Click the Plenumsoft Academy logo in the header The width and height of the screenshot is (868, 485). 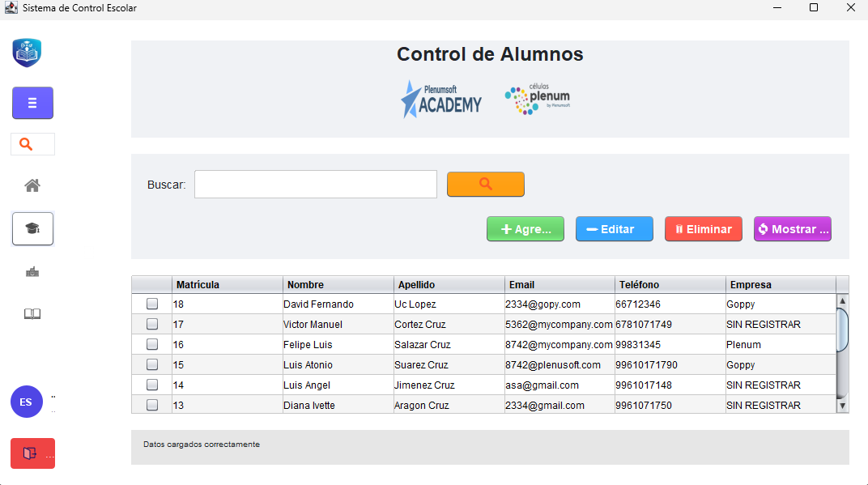point(441,99)
